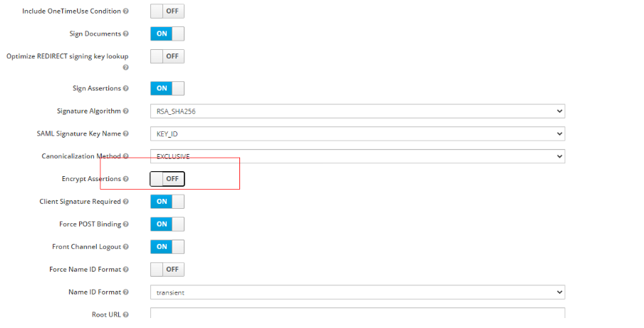Turn off Front Channel Logout toggle
Viewport: 644px width, 328px height.
click(x=167, y=247)
